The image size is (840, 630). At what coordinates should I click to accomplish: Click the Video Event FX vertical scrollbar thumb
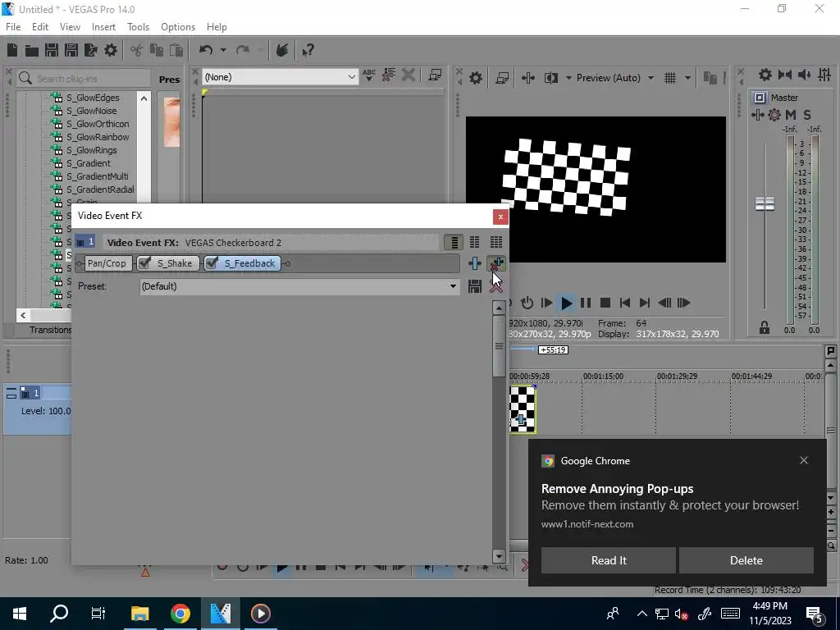pyautogui.click(x=499, y=345)
